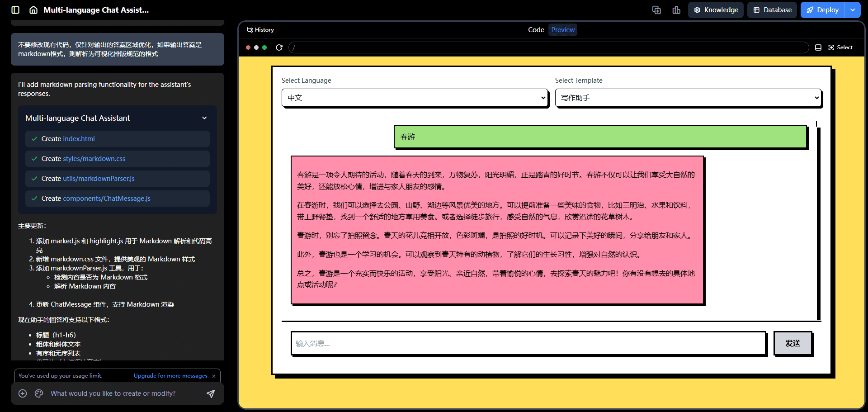
Task: Open the Select Template dropdown
Action: point(688,98)
